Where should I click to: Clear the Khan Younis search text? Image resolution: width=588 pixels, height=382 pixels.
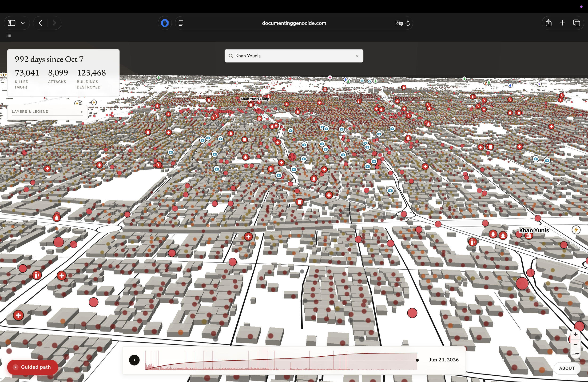[357, 56]
